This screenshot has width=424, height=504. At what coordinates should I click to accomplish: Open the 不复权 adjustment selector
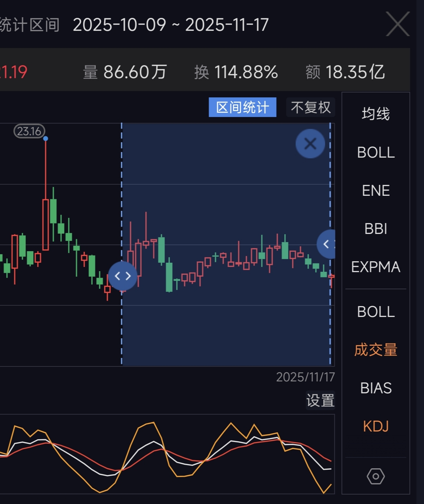[x=311, y=107]
